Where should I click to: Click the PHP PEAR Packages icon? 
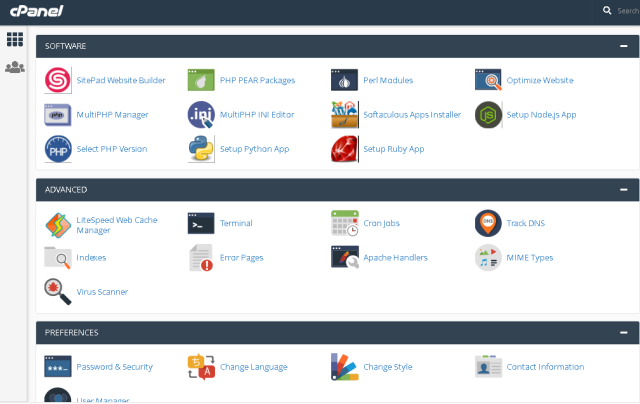(x=201, y=80)
